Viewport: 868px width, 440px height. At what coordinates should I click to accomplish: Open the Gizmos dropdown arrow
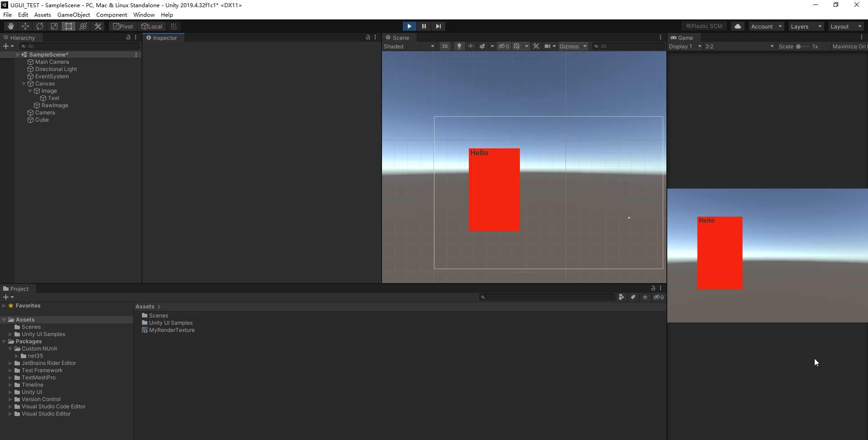tap(585, 46)
